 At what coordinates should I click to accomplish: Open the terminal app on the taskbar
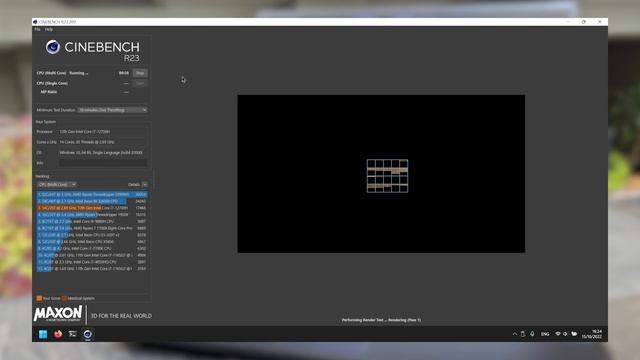point(73,334)
